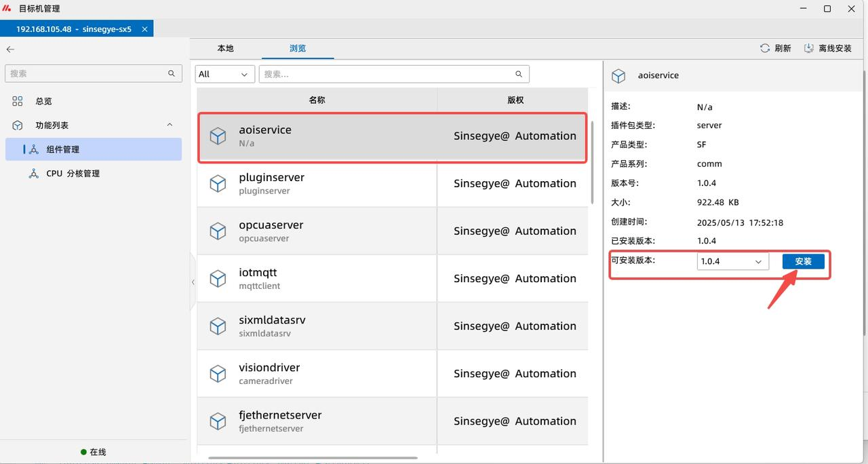Collapse sidebar with the splitter arrow
Image resolution: width=868 pixels, height=464 pixels.
tap(193, 282)
